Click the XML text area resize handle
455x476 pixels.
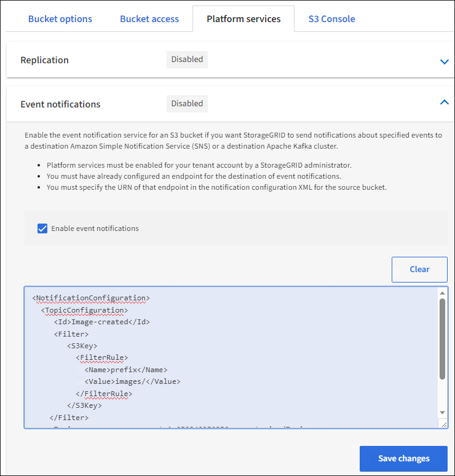pos(444,424)
